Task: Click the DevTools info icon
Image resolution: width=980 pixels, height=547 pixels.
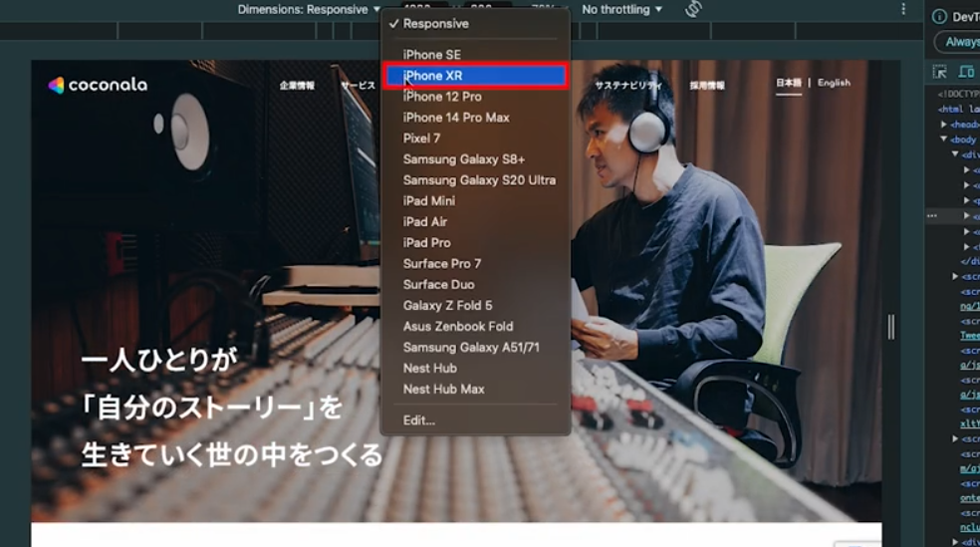Action: [939, 17]
